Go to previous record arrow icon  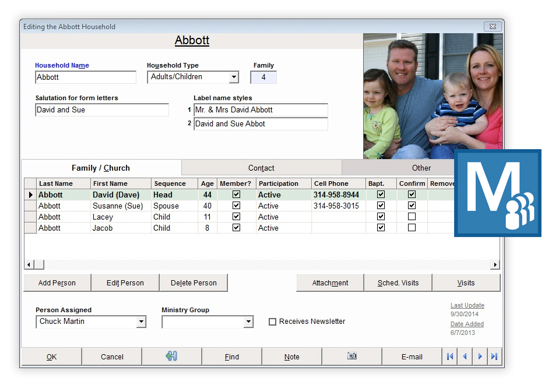(465, 356)
